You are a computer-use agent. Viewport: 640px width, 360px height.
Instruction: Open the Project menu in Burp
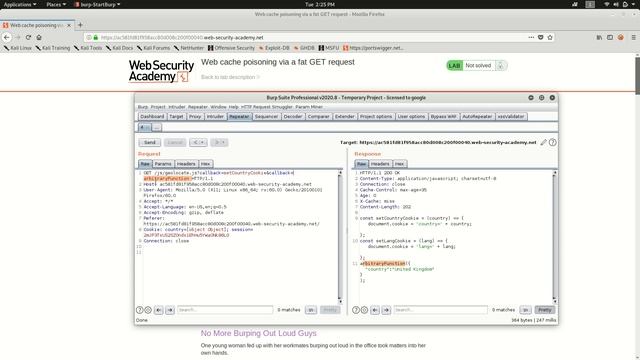pyautogui.click(x=158, y=107)
